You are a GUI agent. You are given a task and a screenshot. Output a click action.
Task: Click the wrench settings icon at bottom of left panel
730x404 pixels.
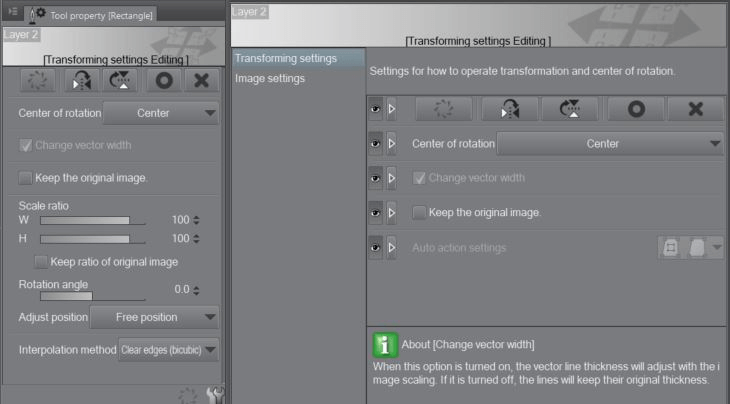point(214,394)
